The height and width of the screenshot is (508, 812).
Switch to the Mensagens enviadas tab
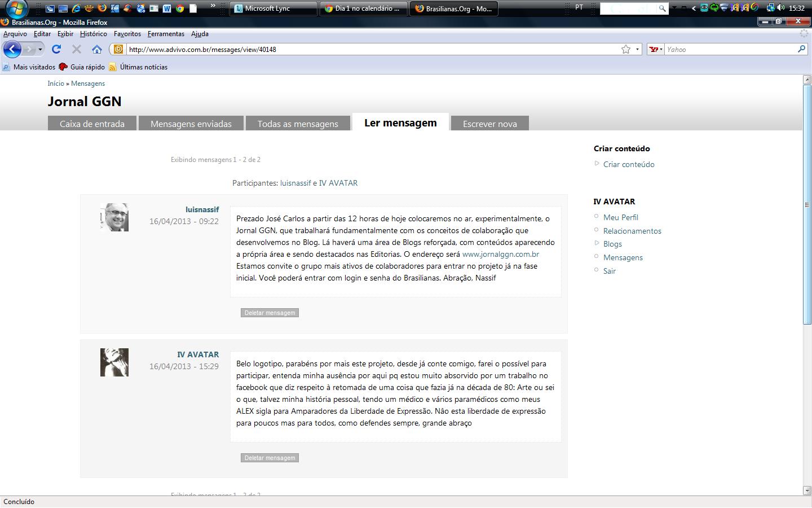point(191,124)
